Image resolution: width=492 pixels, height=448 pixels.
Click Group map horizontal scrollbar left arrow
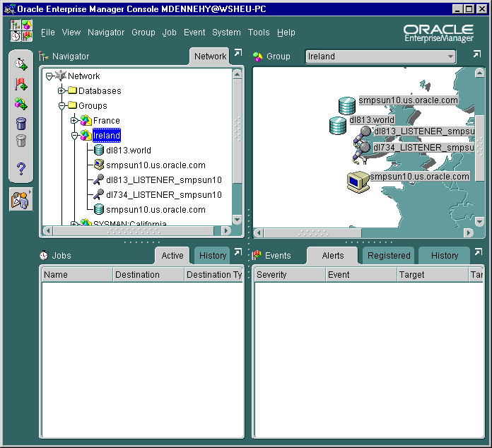tap(259, 232)
